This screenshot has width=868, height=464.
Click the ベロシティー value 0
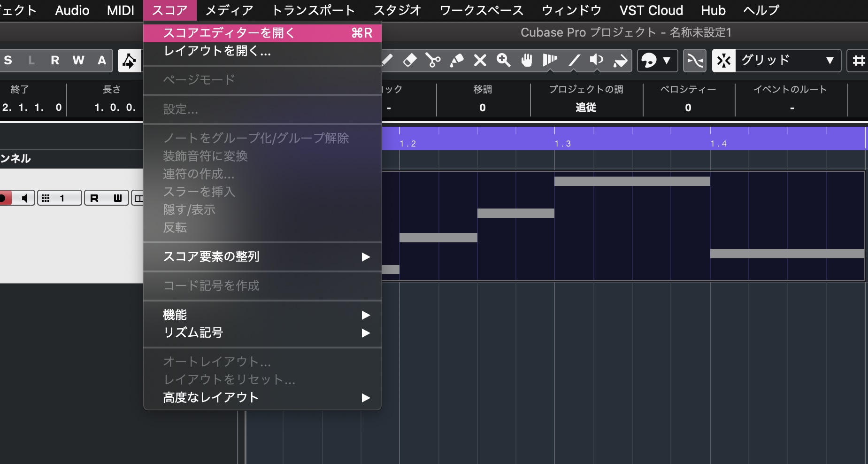coord(688,108)
